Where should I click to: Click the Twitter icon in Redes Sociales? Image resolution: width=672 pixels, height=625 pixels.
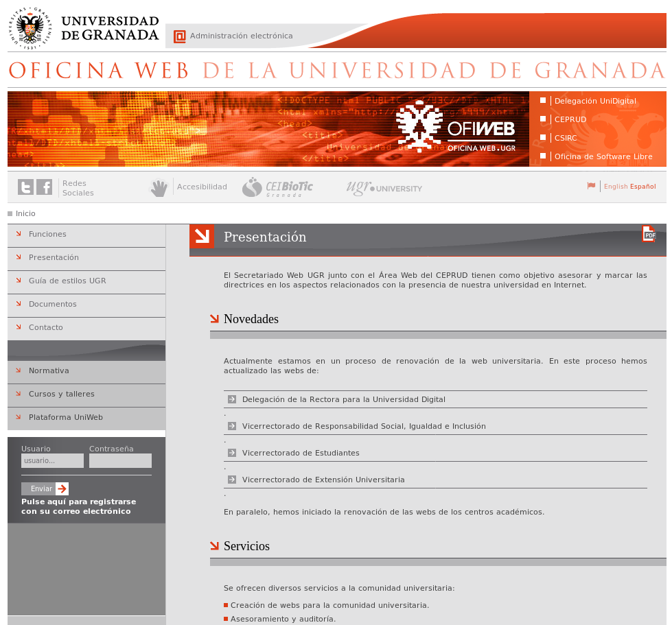[25, 187]
